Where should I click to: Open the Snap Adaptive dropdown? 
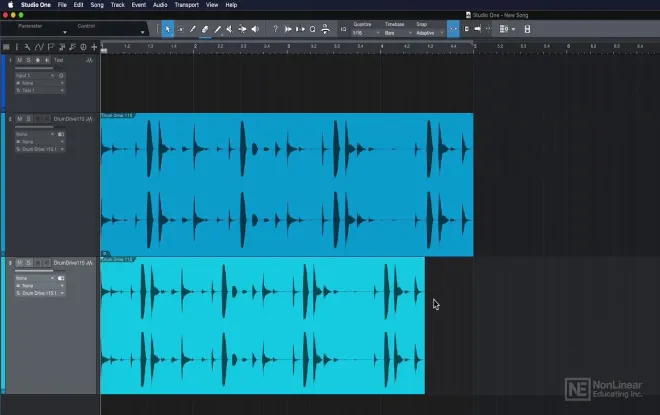[429, 33]
